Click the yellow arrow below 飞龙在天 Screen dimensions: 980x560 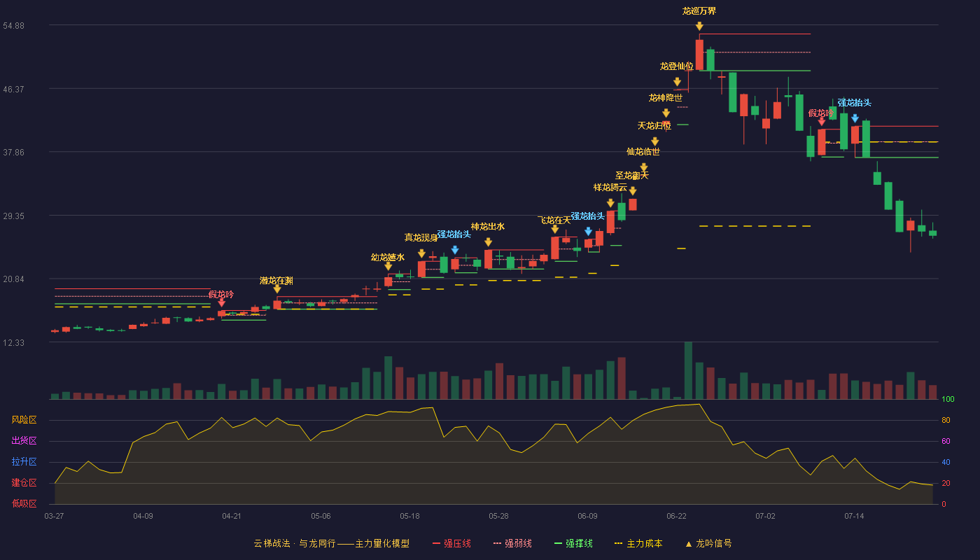(x=555, y=229)
